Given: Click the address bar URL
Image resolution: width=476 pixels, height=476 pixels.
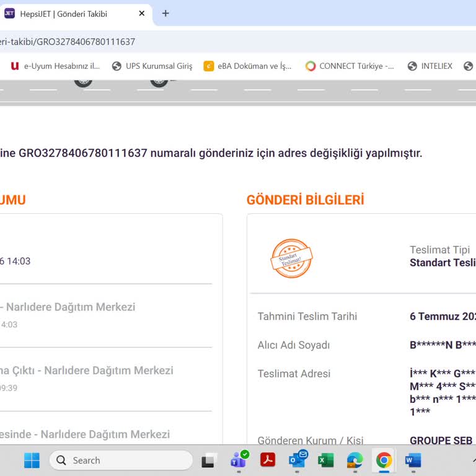Looking at the screenshot, I should (x=68, y=42).
